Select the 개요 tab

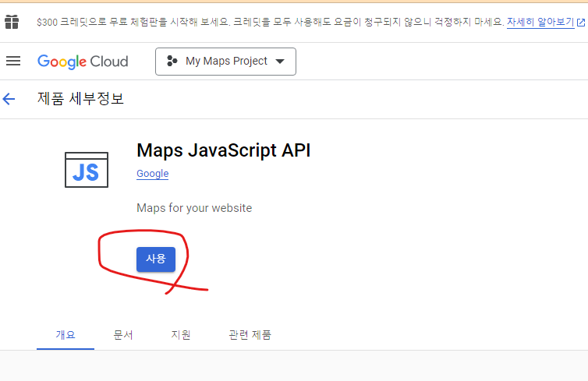[66, 334]
